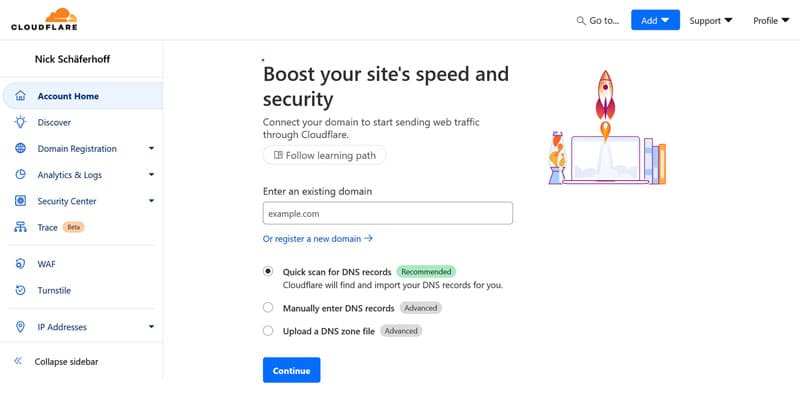800x396 pixels.
Task: Expand the Analytics & Logs submenu arrow
Action: click(x=152, y=175)
